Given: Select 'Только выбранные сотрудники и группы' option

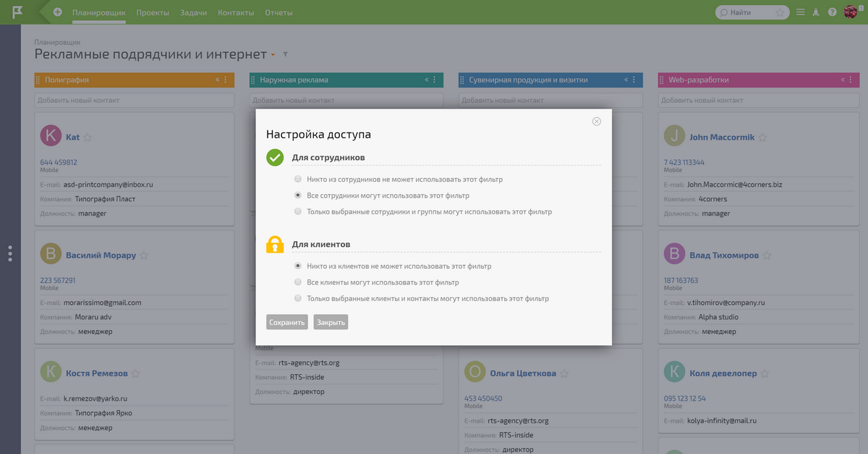Looking at the screenshot, I should click(x=298, y=211).
